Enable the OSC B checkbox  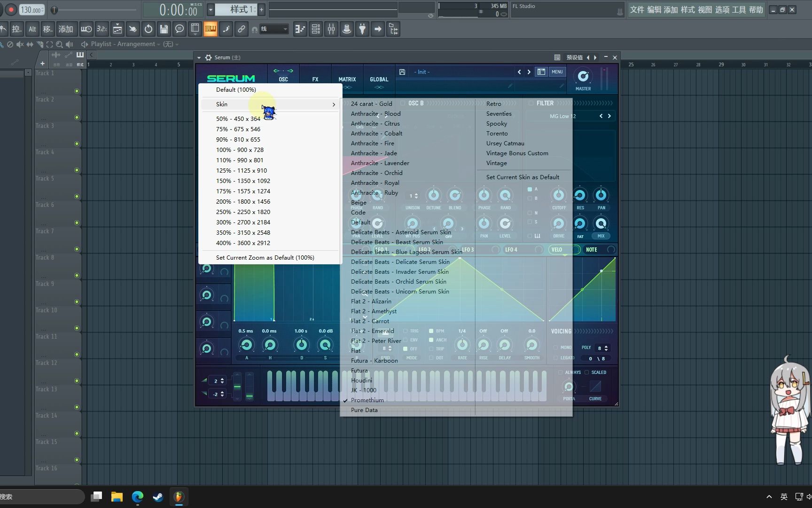click(403, 103)
